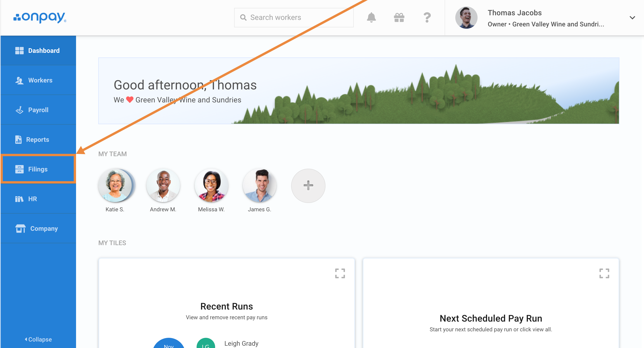Screen dimensions: 644x348
Task: Click the Search workers field
Action: tap(294, 17)
